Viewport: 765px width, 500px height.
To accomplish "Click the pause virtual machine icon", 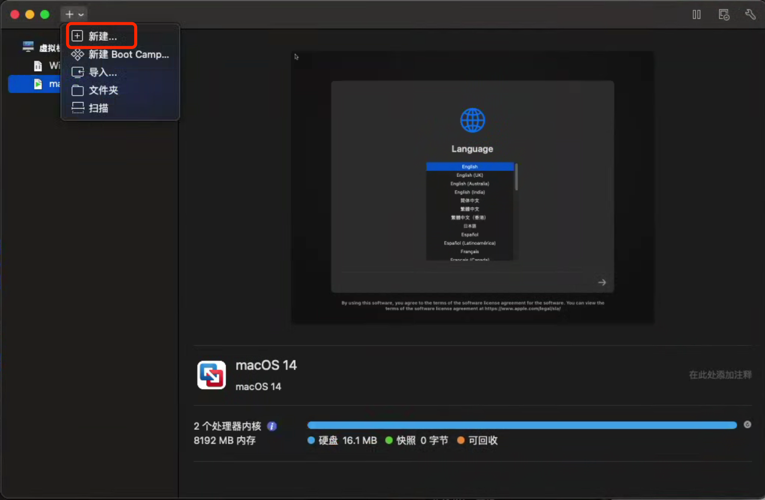I will (x=696, y=15).
